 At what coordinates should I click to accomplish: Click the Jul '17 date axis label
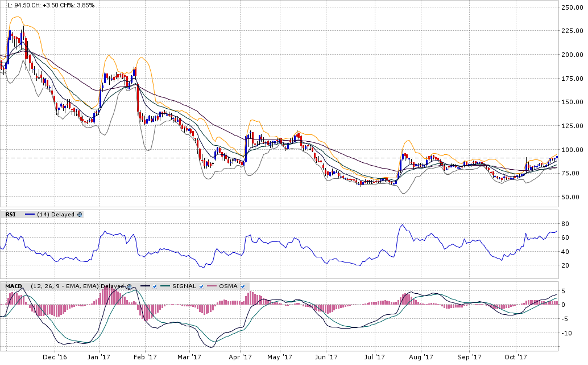(375, 357)
